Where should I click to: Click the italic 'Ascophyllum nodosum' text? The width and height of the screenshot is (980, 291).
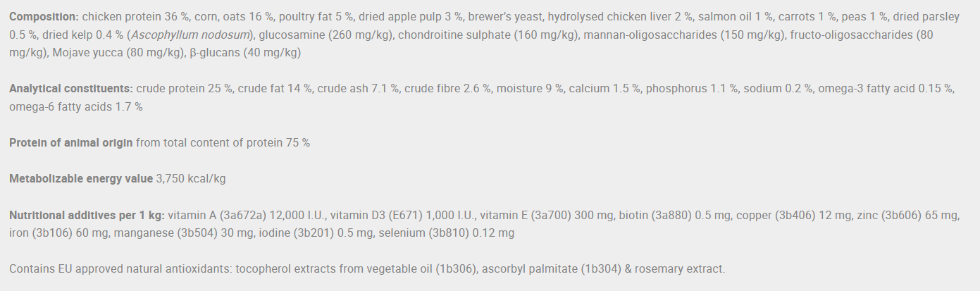[190, 35]
